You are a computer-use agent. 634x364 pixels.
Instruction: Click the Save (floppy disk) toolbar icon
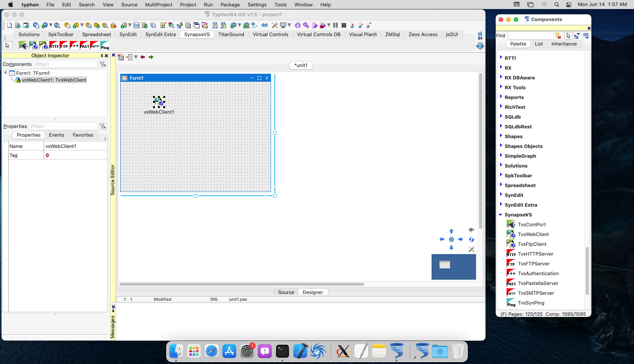tap(136, 25)
